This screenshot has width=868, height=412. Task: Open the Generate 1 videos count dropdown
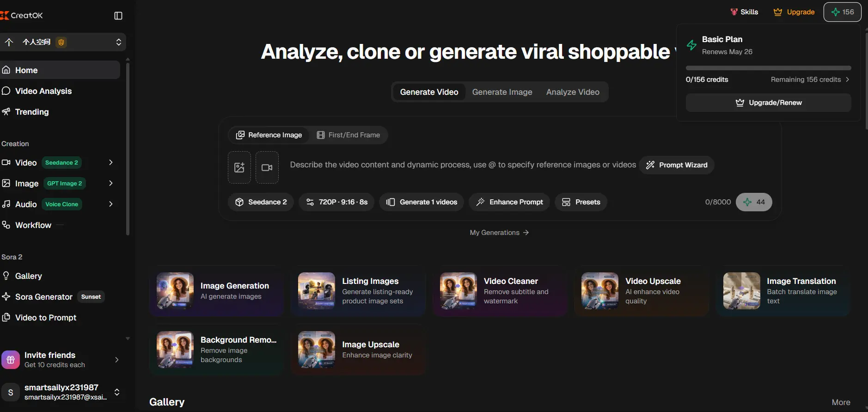422,202
